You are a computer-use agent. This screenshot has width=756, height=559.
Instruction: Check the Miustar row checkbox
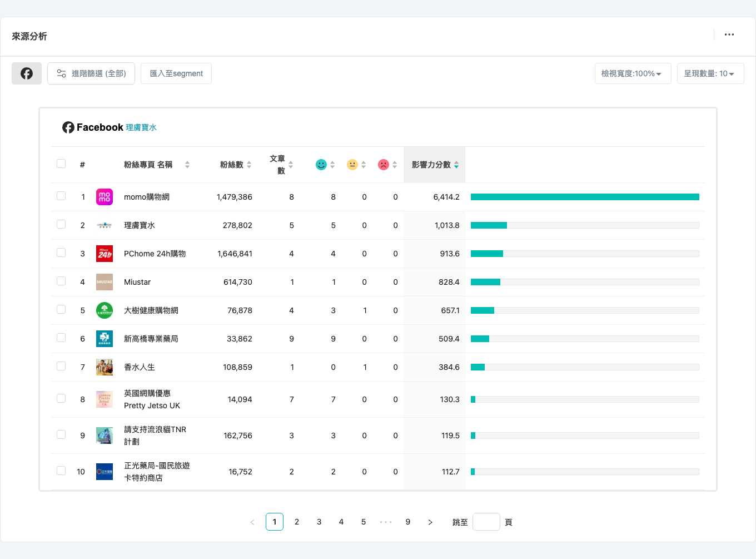61,281
